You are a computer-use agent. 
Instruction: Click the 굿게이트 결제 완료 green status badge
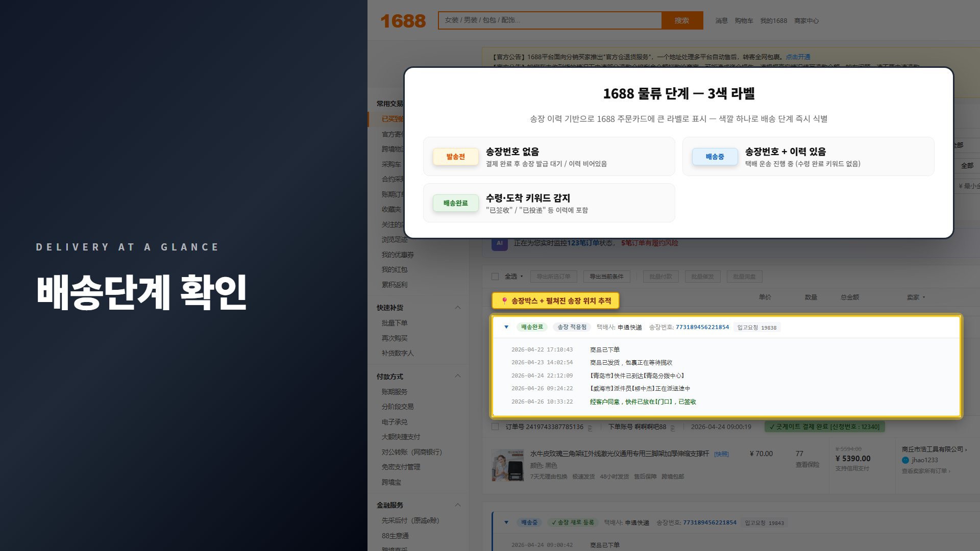point(824,427)
